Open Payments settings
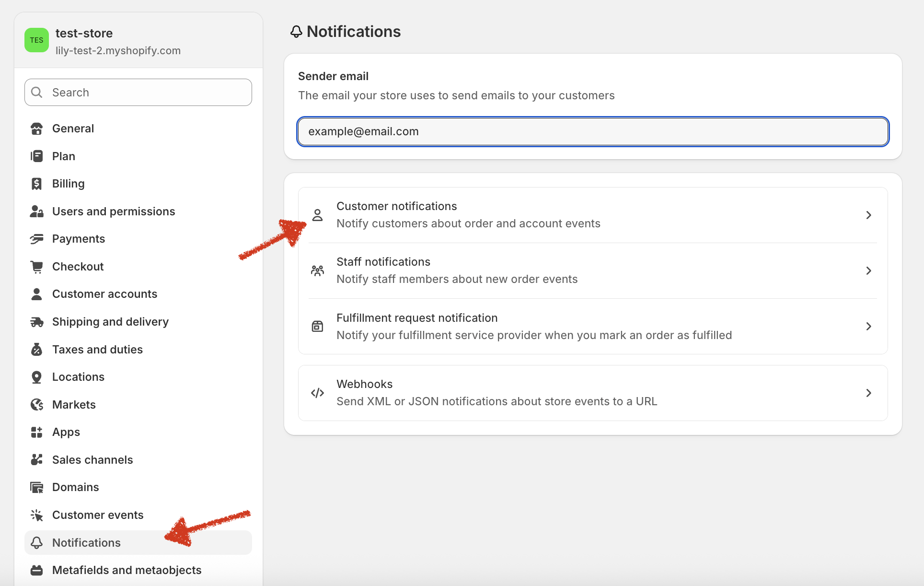 point(138,239)
